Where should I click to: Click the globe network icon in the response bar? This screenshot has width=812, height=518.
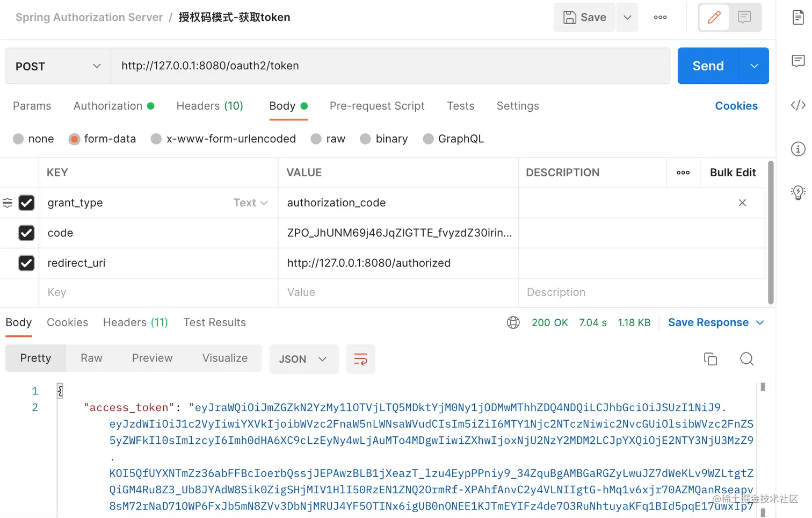513,322
